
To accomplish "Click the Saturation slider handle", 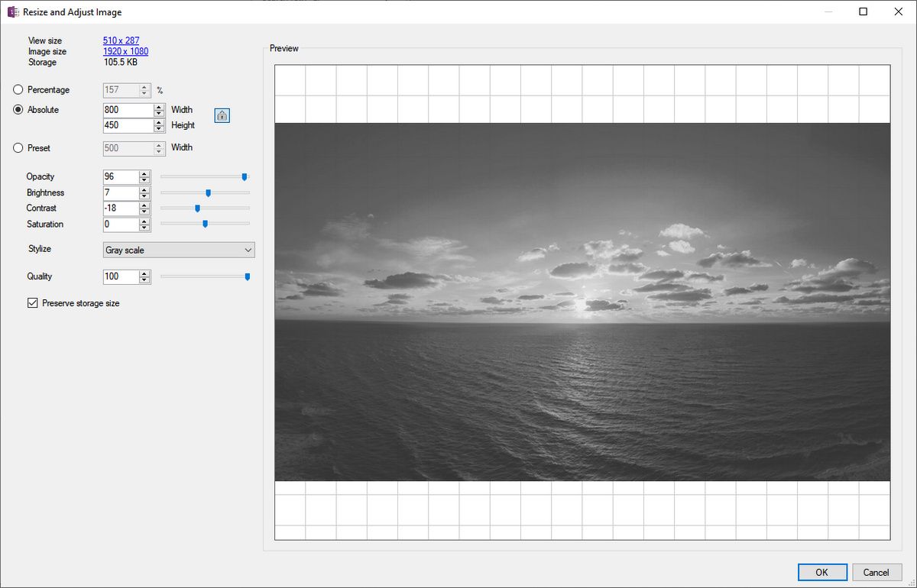I will click(x=205, y=224).
